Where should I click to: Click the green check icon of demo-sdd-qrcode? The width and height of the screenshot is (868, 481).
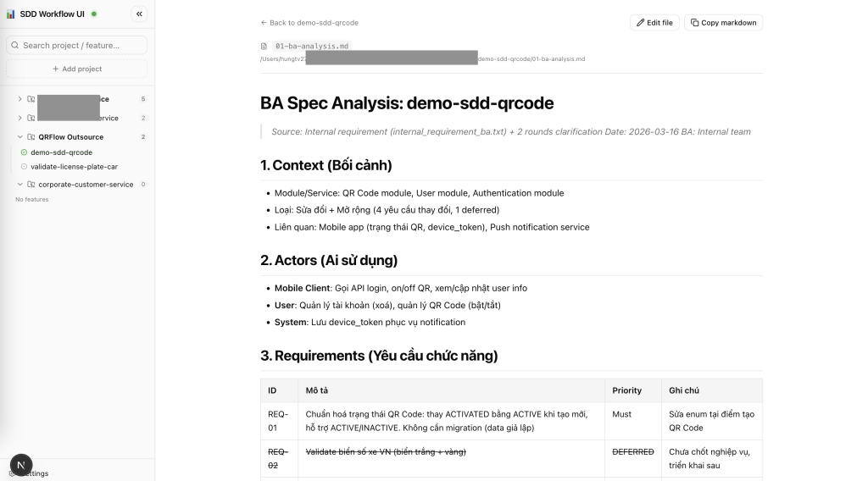pyautogui.click(x=24, y=152)
